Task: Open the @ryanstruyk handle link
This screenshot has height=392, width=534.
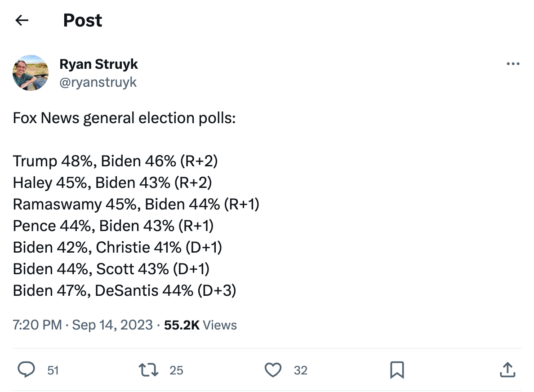Action: [x=98, y=82]
